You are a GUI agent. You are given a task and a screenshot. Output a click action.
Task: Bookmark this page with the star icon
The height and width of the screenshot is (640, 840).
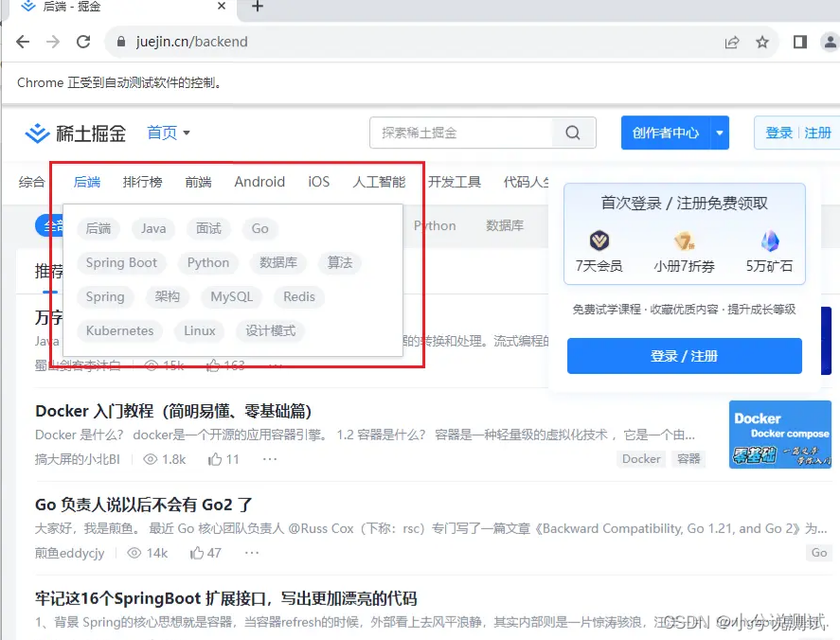click(x=762, y=42)
